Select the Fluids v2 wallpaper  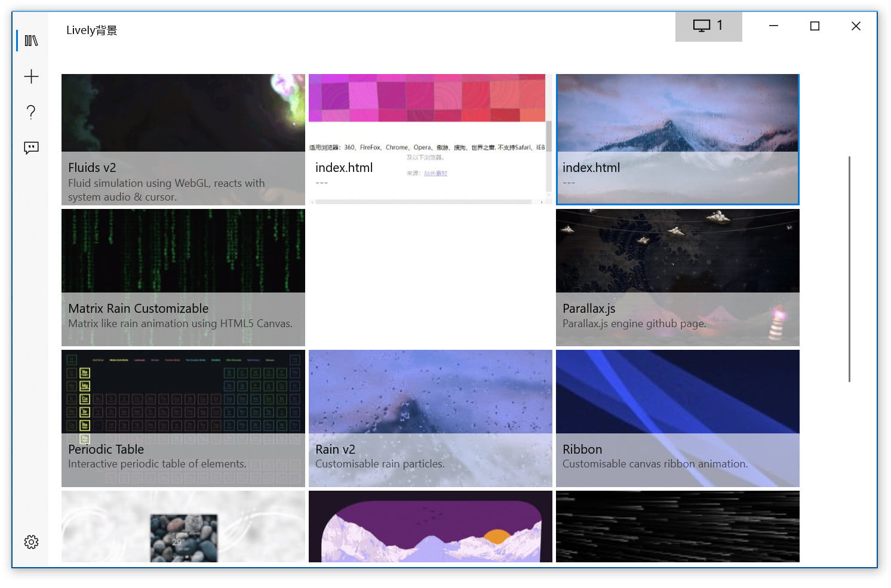pos(183,139)
